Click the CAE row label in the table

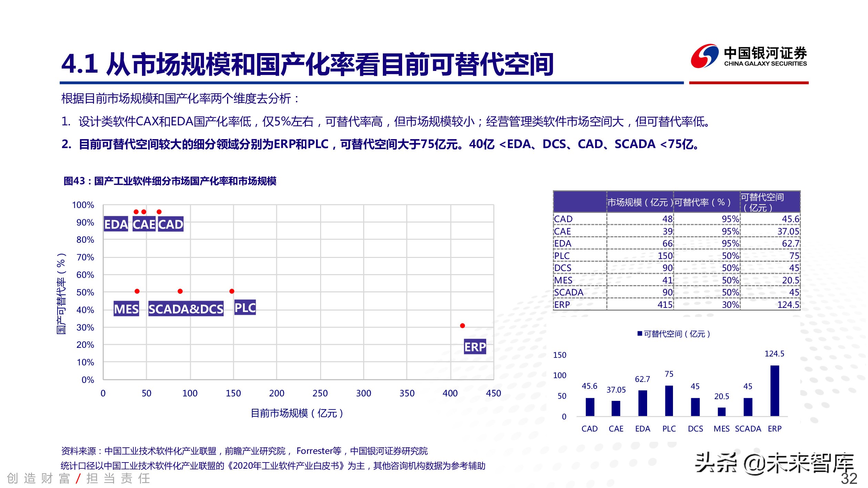[x=562, y=231]
